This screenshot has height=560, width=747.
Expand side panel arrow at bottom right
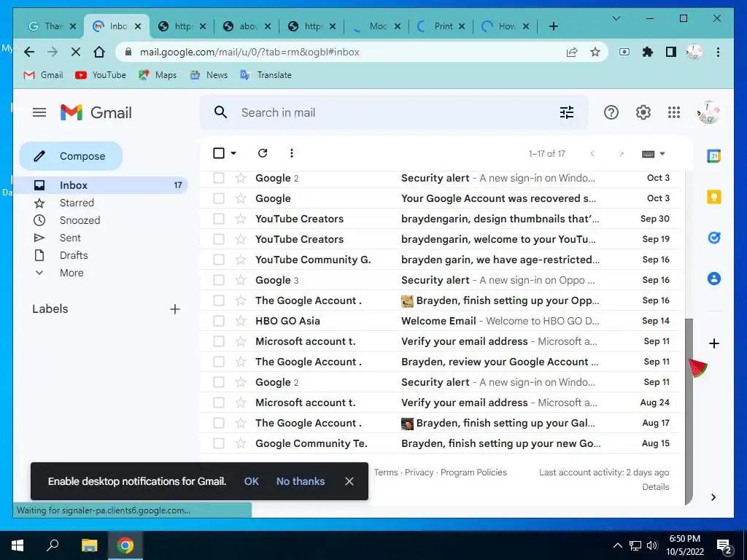point(713,497)
